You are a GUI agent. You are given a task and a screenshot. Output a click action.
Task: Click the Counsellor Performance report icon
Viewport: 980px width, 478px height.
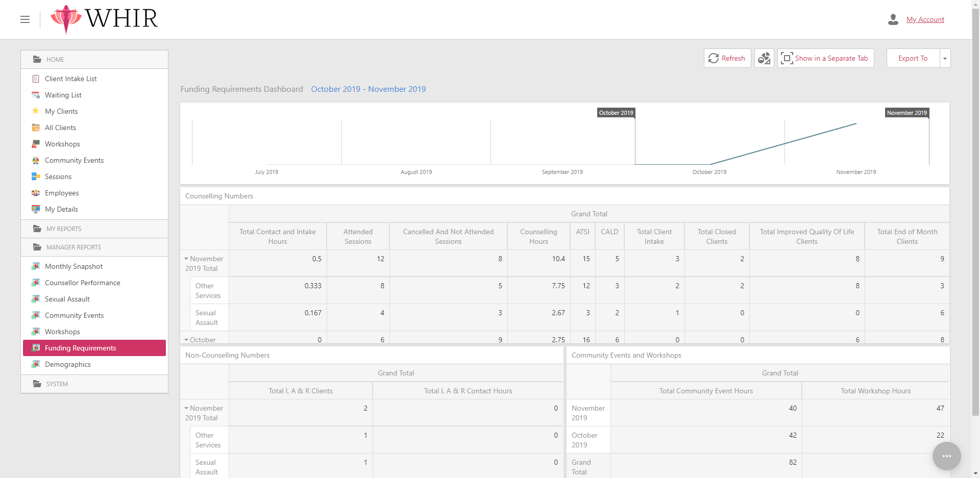coord(36,283)
